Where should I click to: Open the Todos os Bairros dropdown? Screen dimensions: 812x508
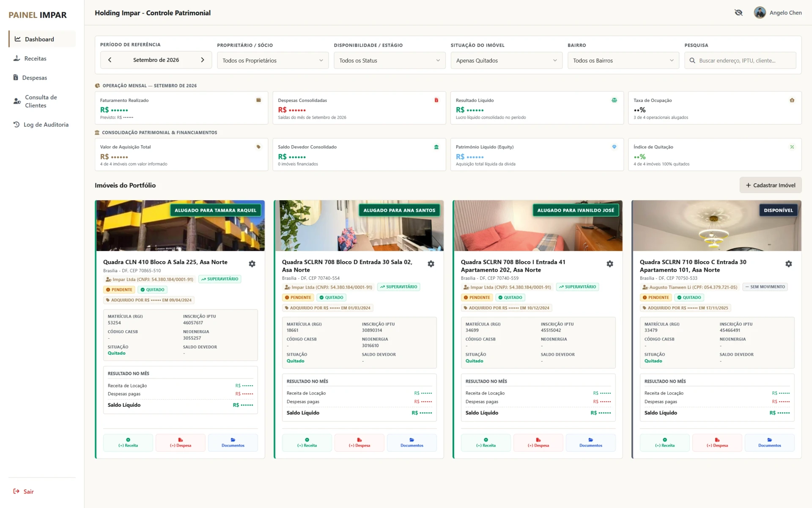(623, 61)
